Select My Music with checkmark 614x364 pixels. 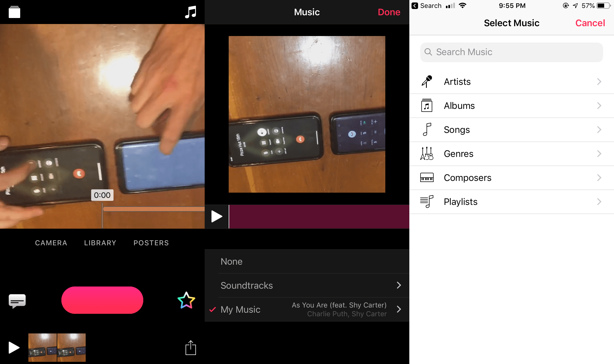(240, 309)
